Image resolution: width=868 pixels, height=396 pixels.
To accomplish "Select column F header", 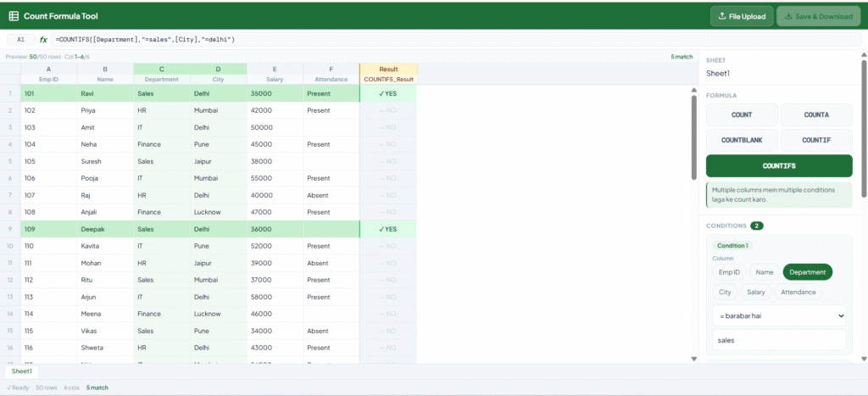I will click(x=331, y=69).
